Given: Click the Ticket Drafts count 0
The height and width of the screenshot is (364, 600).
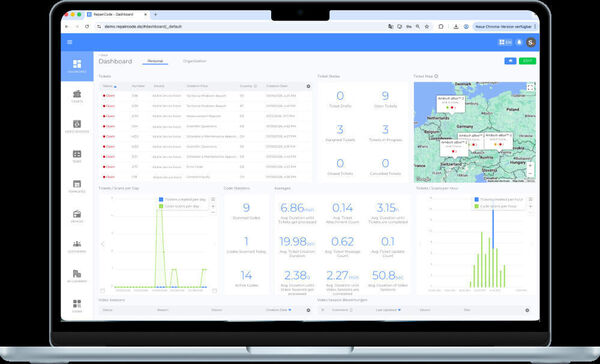Looking at the screenshot, I should [x=340, y=96].
